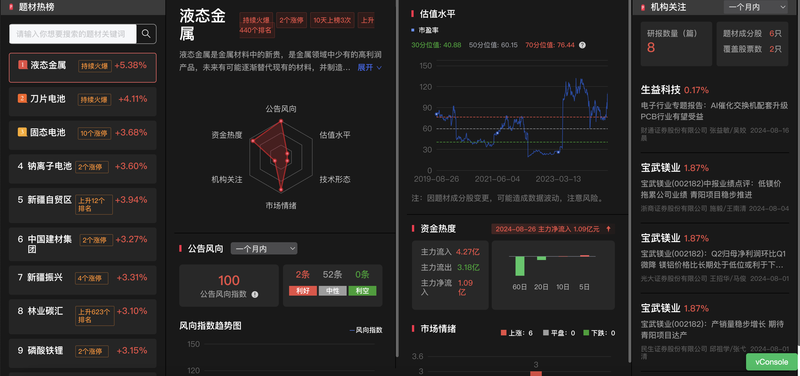Open the 机构关注 一个月内 dropdown

[x=756, y=7]
